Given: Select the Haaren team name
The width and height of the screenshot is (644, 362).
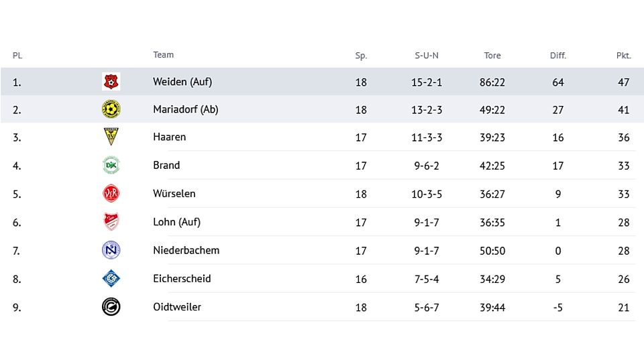Looking at the screenshot, I should [169, 137].
